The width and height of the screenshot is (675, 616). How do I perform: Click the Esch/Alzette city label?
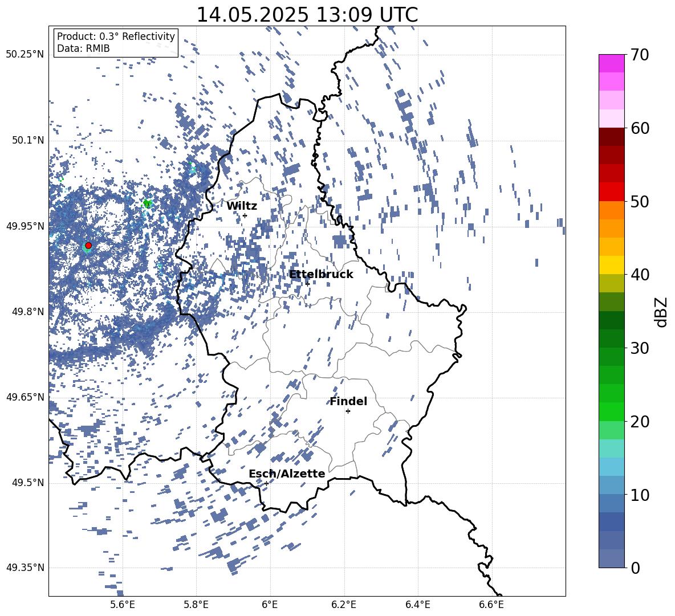tap(287, 474)
